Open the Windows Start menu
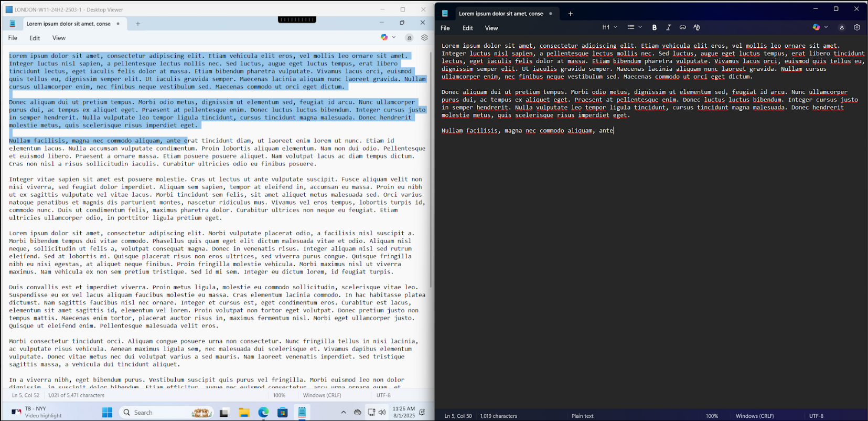This screenshot has height=421, width=868. [x=108, y=412]
